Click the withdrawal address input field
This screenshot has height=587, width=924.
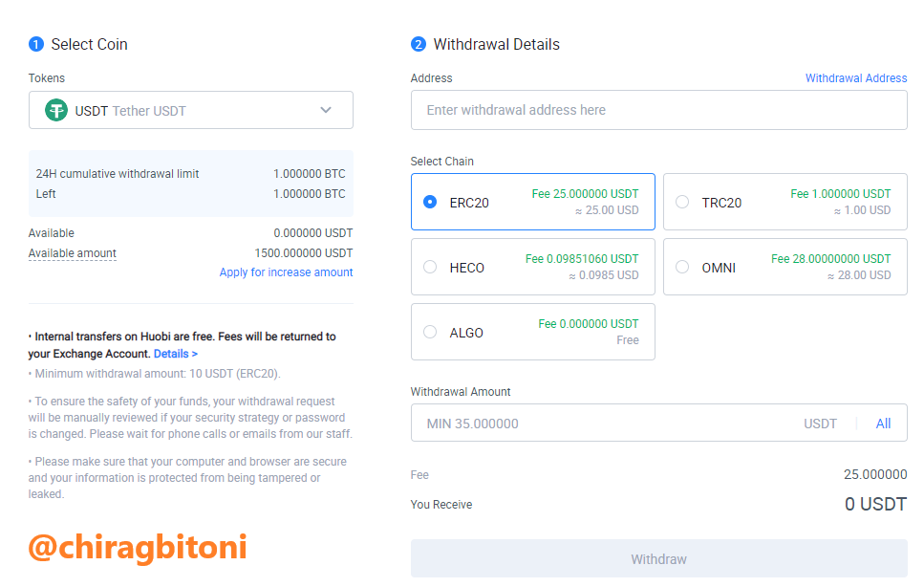(658, 110)
